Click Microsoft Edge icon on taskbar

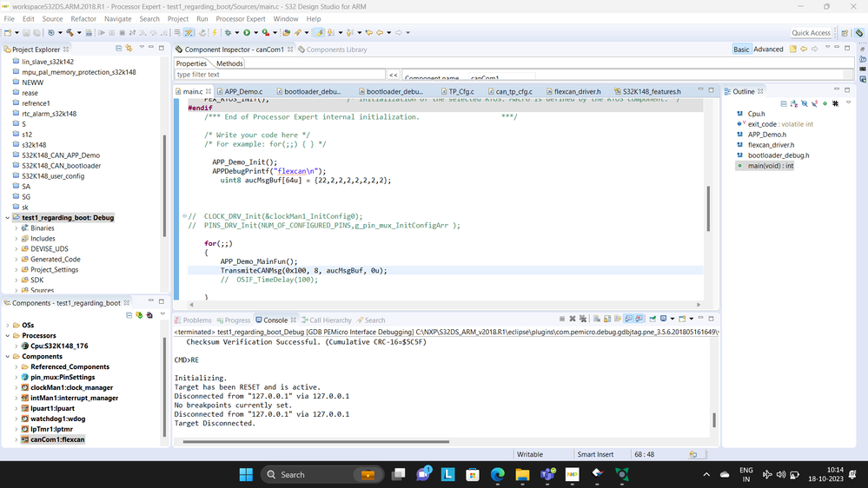(x=498, y=474)
